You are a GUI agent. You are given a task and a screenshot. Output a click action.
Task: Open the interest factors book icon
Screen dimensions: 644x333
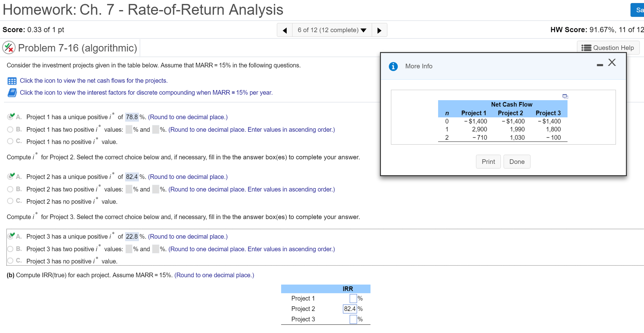[x=12, y=93]
